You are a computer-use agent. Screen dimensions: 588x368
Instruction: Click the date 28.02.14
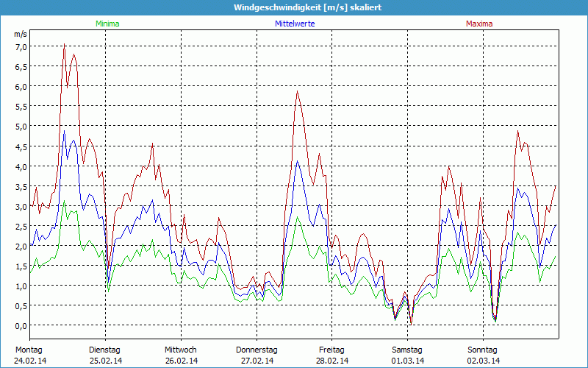332,361
